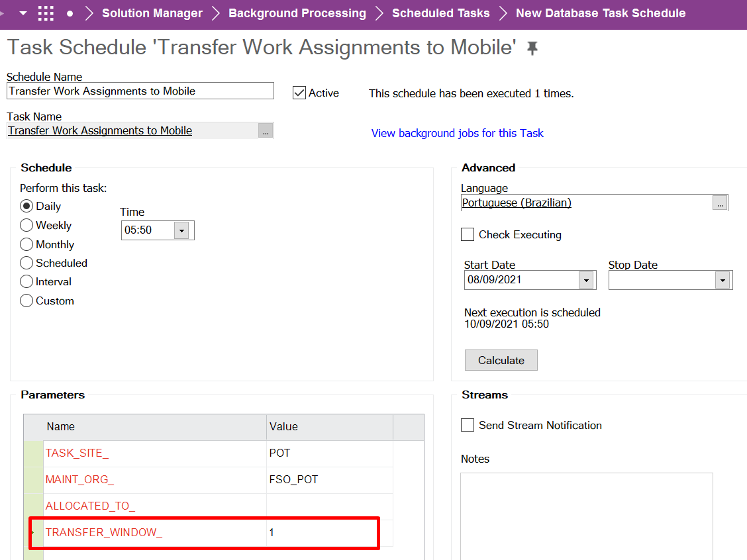The width and height of the screenshot is (747, 560).
Task: Click the row selector beside TASK_SITE_
Action: pyautogui.click(x=33, y=453)
